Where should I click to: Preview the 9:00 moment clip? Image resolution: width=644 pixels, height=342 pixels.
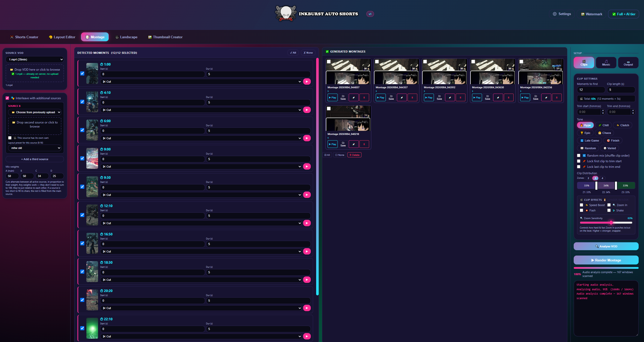307,167
